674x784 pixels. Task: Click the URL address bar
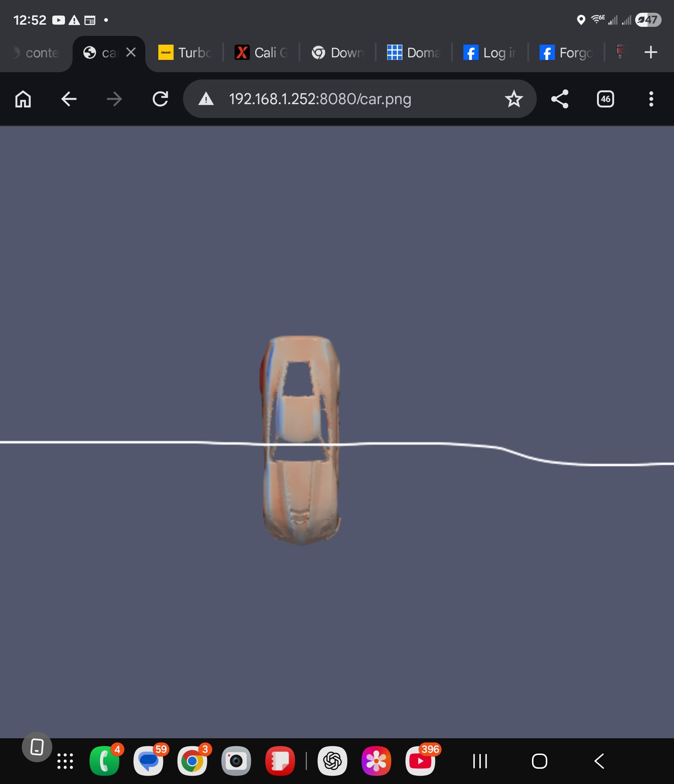click(x=341, y=99)
